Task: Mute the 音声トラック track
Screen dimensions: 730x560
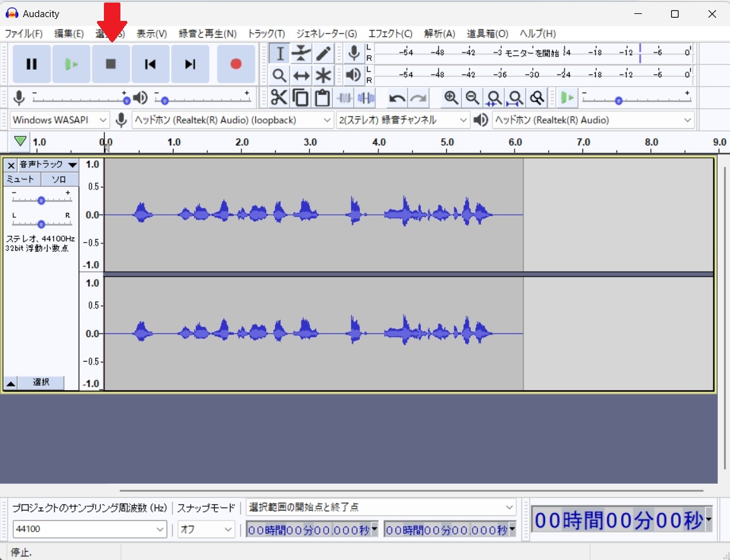Action: point(20,179)
